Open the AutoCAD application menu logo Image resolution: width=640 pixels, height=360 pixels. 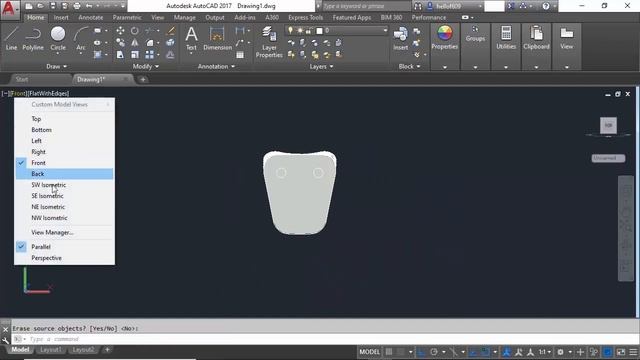(x=9, y=9)
